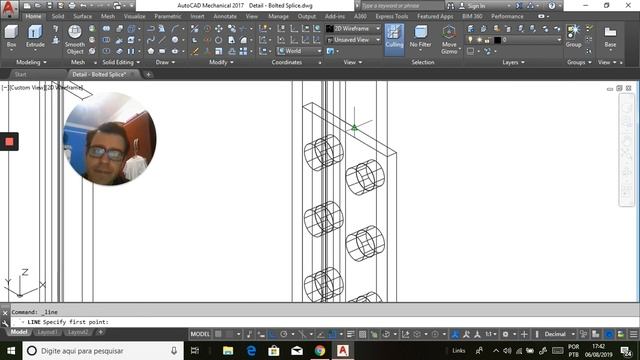Click the Print icon in Quick Access toolbar
This screenshot has height=360, width=640.
72,6
